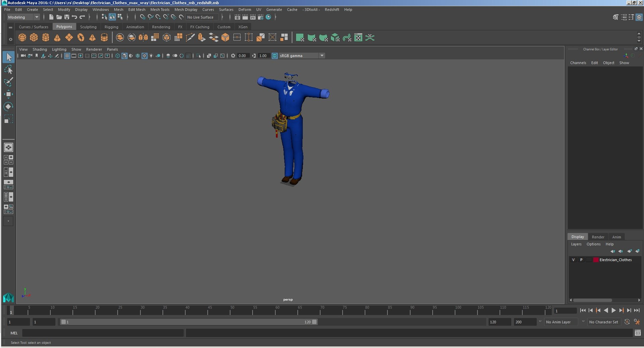Open the Channels menu in Channel Box
Image resolution: width=644 pixels, height=348 pixels.
pyautogui.click(x=578, y=63)
